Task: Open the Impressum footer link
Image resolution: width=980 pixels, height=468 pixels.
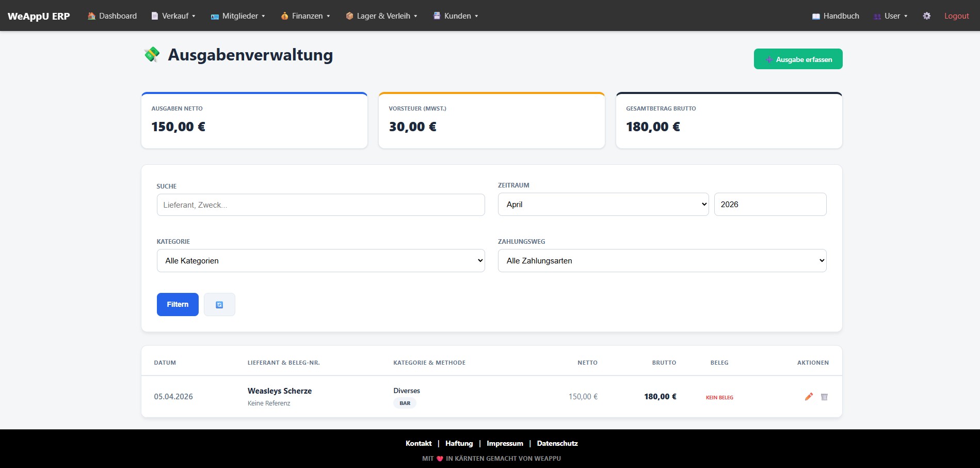Action: tap(505, 443)
